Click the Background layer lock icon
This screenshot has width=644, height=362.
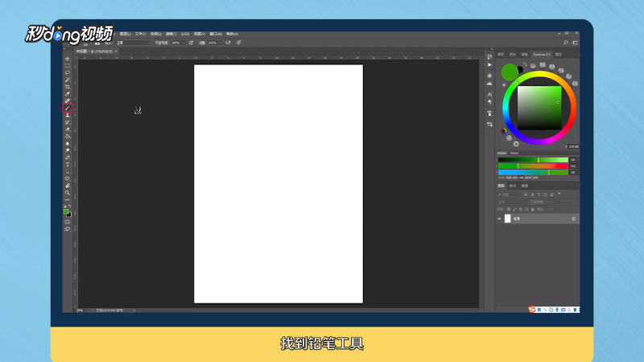click(574, 219)
